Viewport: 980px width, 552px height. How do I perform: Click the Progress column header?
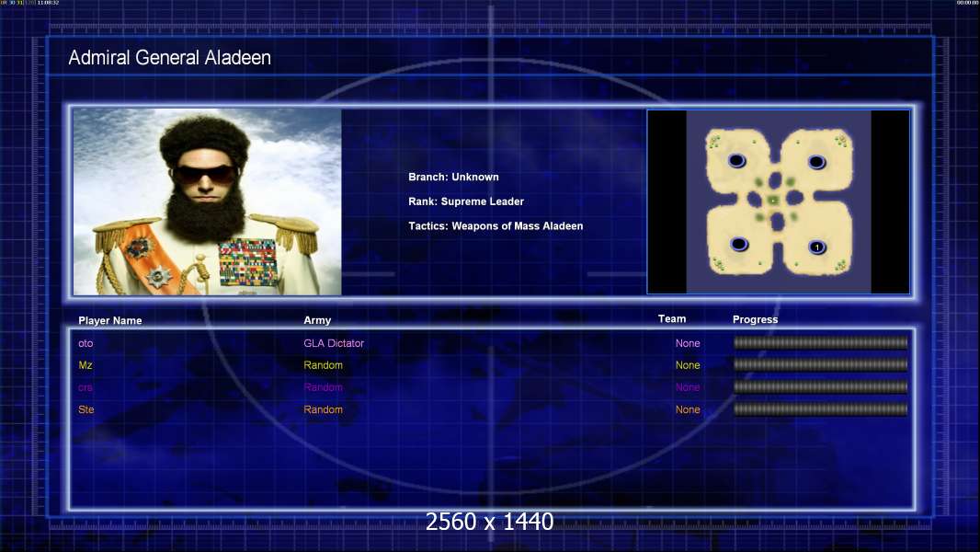[x=755, y=319]
